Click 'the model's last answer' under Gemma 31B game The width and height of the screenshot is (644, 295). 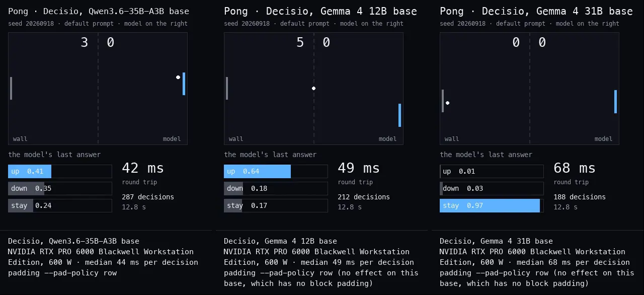[x=486, y=155]
